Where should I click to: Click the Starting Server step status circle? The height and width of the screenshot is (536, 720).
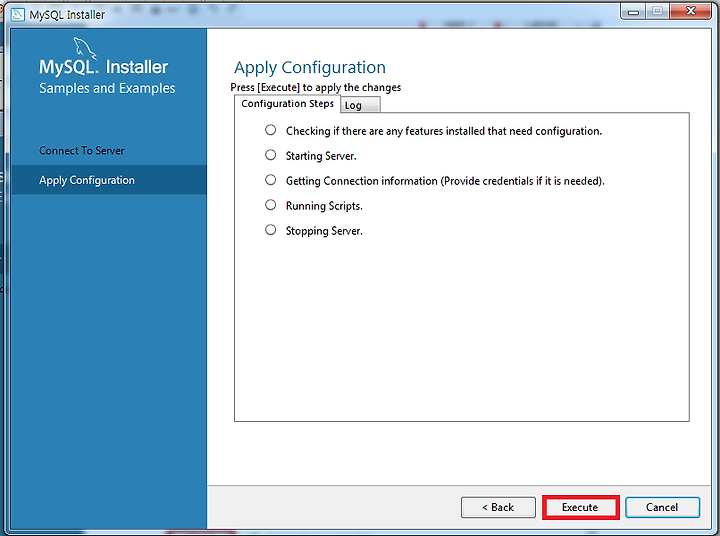point(270,155)
